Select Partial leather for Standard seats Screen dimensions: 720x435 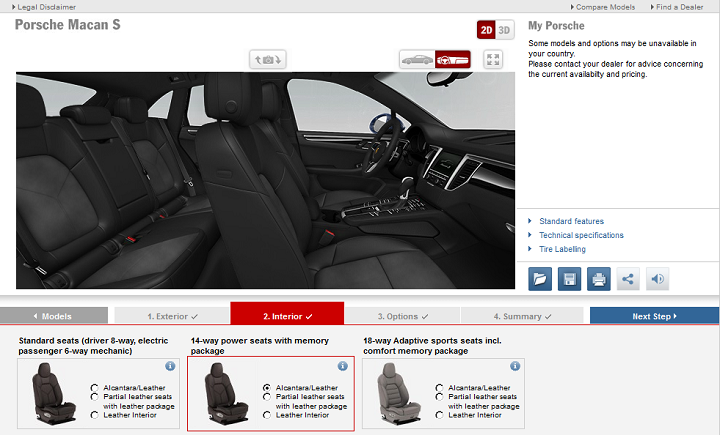(95, 396)
